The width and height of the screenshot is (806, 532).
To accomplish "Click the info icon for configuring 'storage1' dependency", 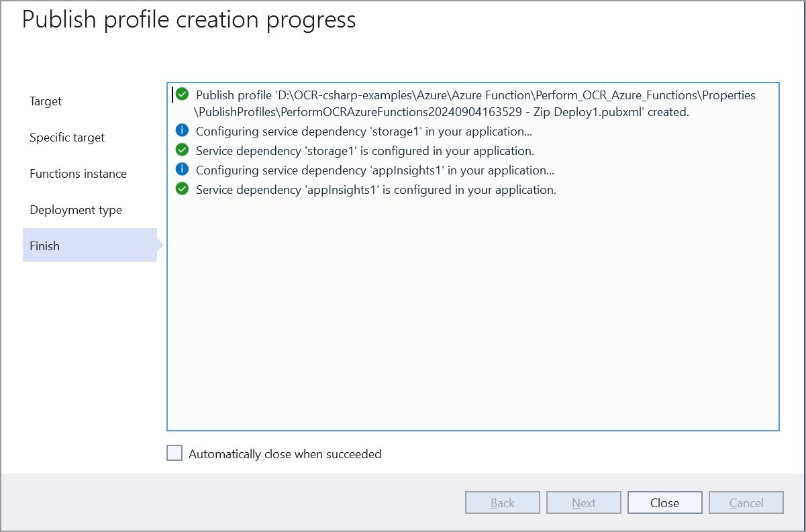I will (182, 130).
